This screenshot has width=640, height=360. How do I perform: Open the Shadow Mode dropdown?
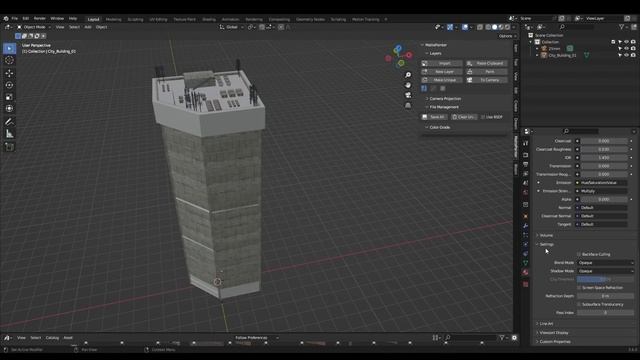(x=605, y=271)
